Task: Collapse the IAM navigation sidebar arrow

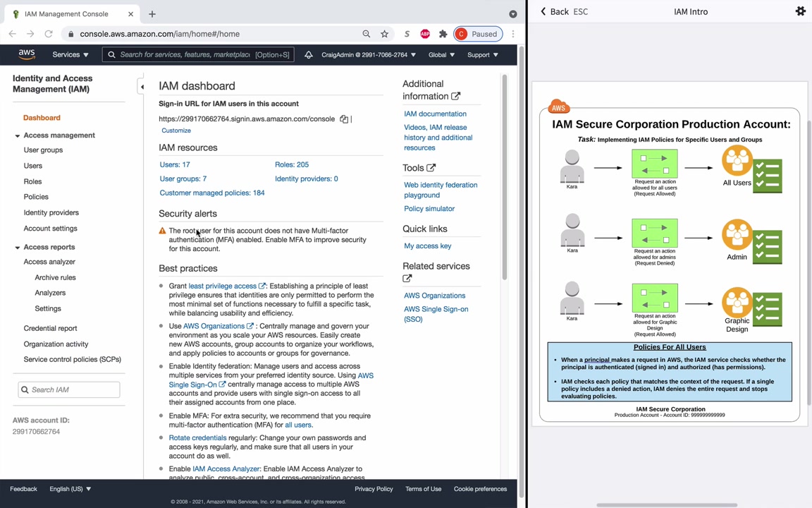Action: point(142,87)
